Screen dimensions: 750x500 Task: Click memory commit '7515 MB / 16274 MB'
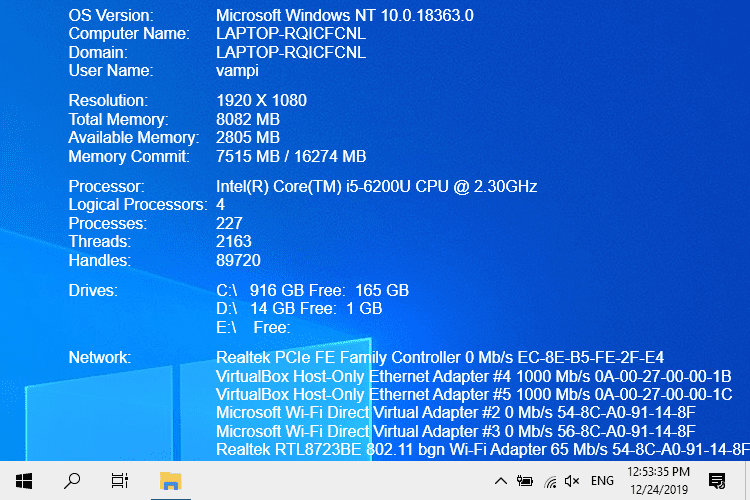(x=291, y=156)
